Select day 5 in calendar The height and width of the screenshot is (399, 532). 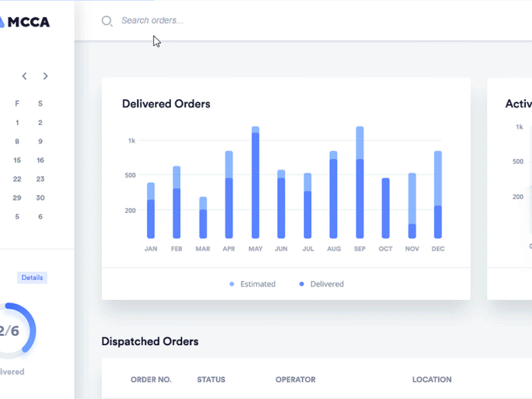point(17,217)
